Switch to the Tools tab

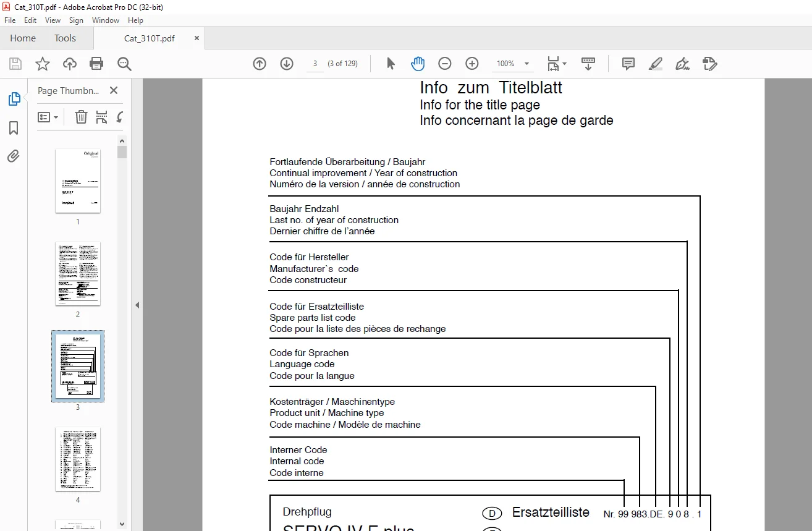pos(65,38)
